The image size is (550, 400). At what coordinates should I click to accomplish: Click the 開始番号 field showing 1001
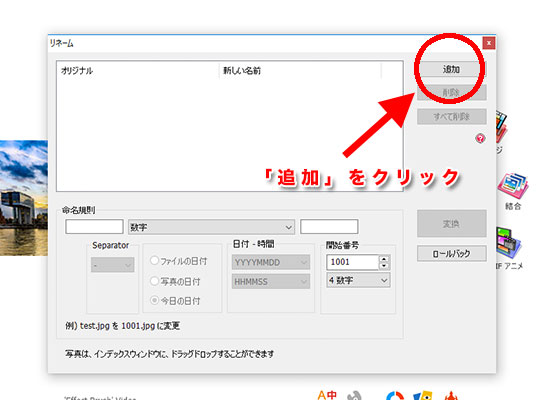[352, 262]
